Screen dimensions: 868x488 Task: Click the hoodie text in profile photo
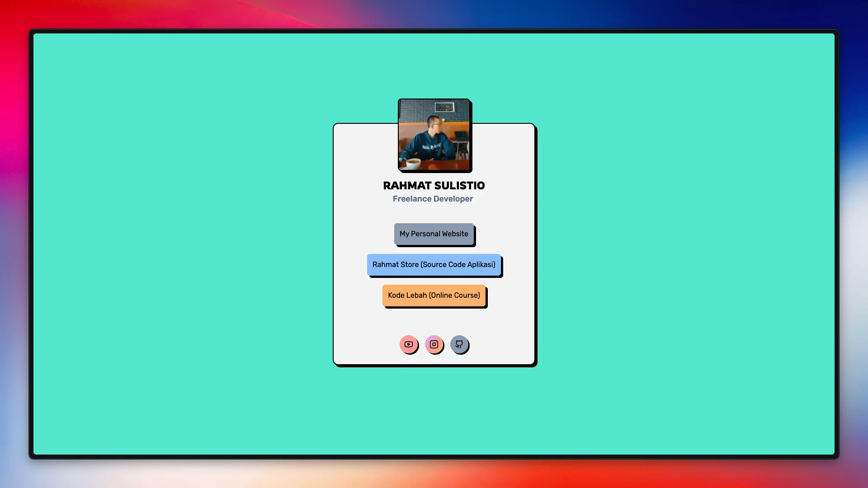coord(430,147)
